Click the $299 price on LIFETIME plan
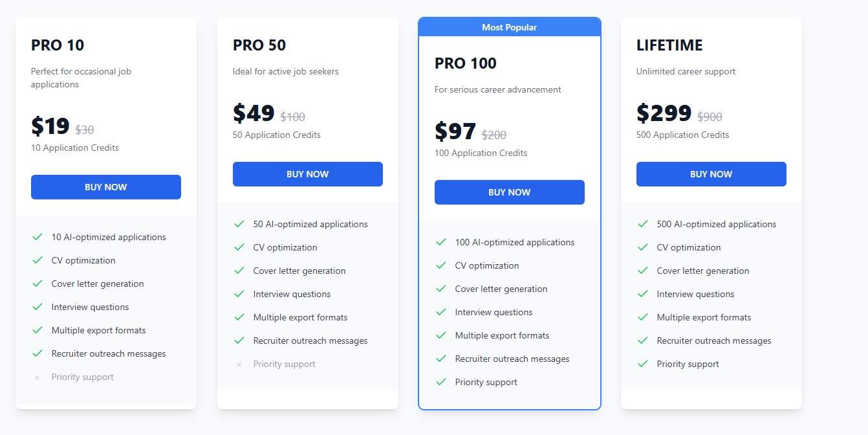Viewport: 868px width, 435px height. coord(664,113)
